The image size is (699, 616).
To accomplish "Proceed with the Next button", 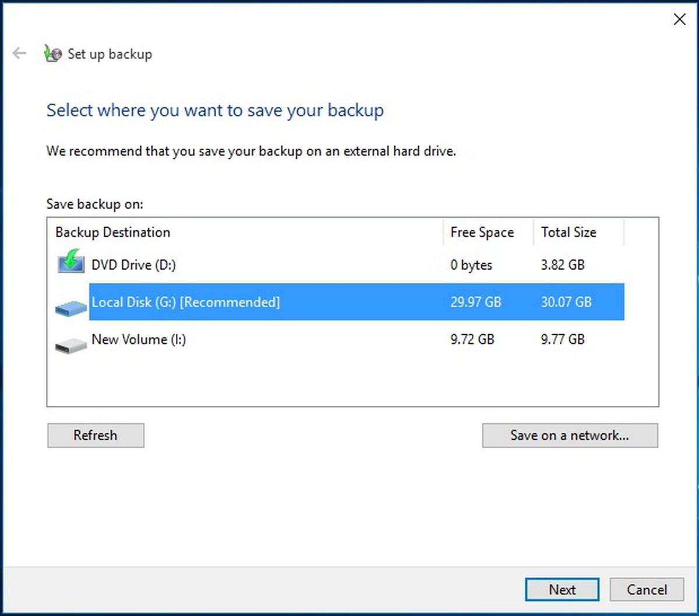I will coord(562,589).
